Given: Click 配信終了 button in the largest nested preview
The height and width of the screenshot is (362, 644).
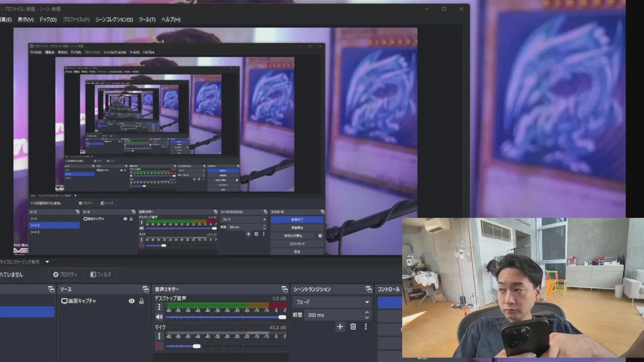Looking at the screenshot, I should 297,220.
